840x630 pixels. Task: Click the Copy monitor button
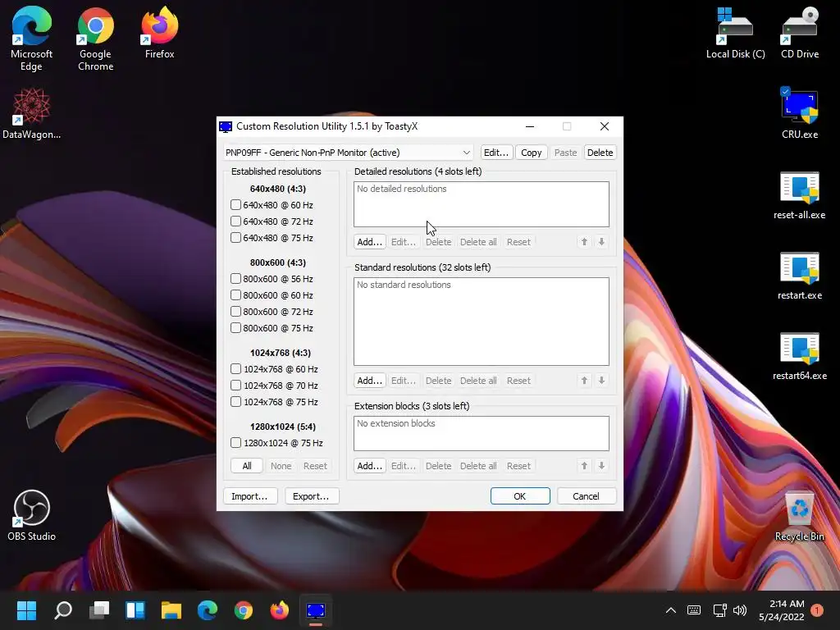[532, 153]
